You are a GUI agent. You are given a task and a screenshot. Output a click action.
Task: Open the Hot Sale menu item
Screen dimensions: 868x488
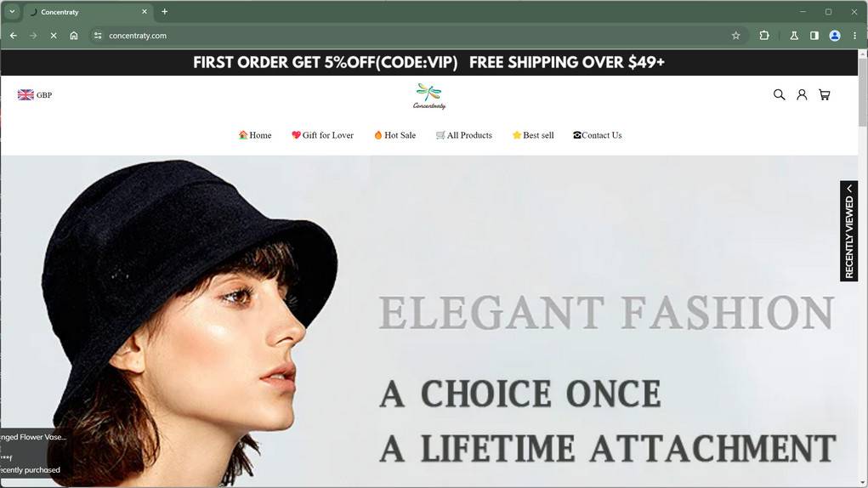click(394, 135)
